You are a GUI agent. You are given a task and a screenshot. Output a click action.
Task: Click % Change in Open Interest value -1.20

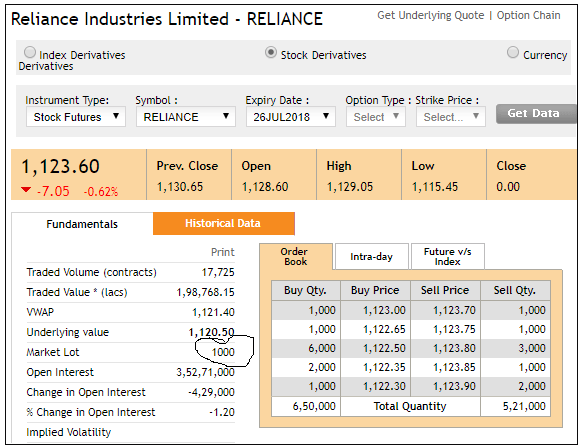pyautogui.click(x=222, y=412)
